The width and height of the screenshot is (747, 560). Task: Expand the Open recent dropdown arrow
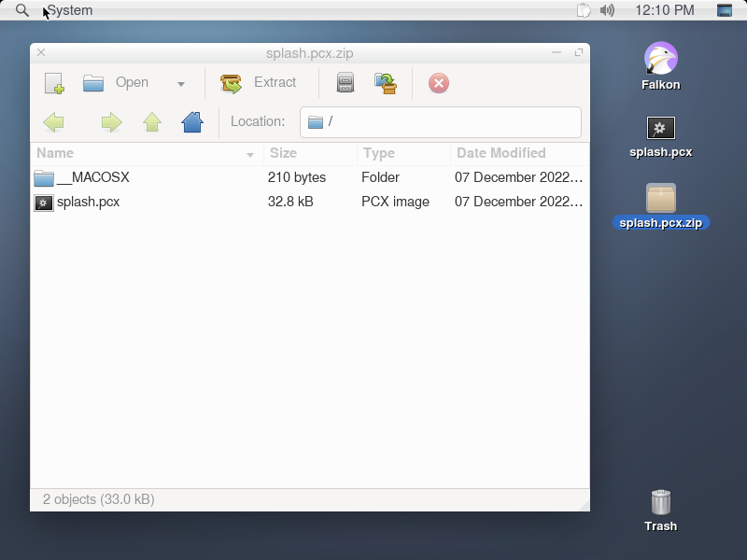click(181, 84)
